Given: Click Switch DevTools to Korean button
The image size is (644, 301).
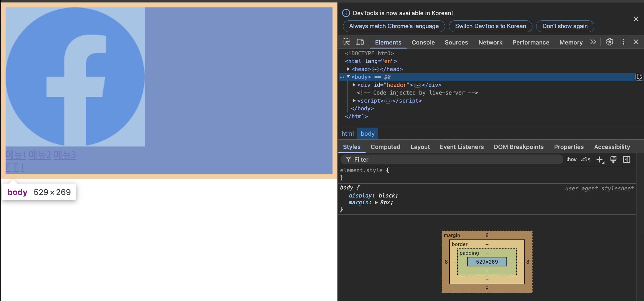Looking at the screenshot, I should pyautogui.click(x=490, y=26).
